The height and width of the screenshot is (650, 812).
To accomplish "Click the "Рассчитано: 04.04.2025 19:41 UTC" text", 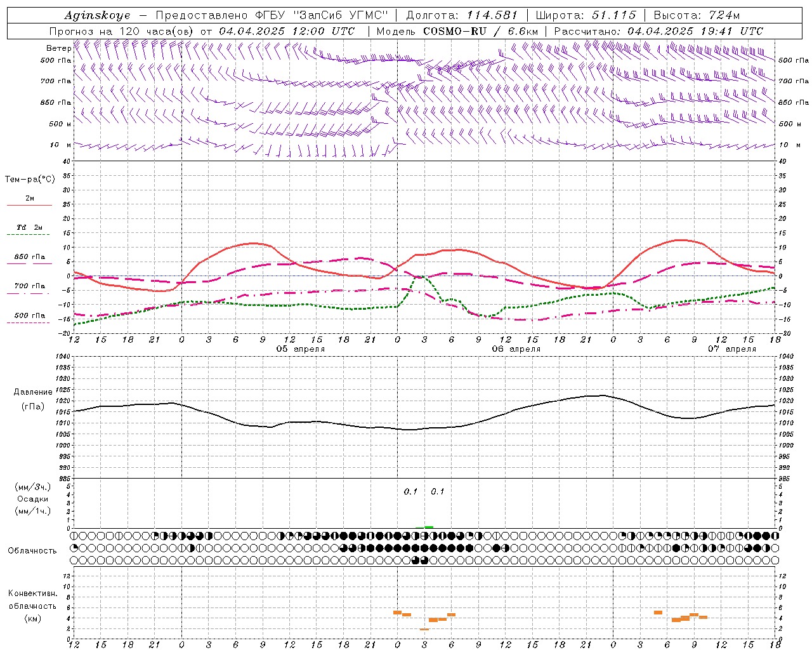I will pyautogui.click(x=658, y=31).
